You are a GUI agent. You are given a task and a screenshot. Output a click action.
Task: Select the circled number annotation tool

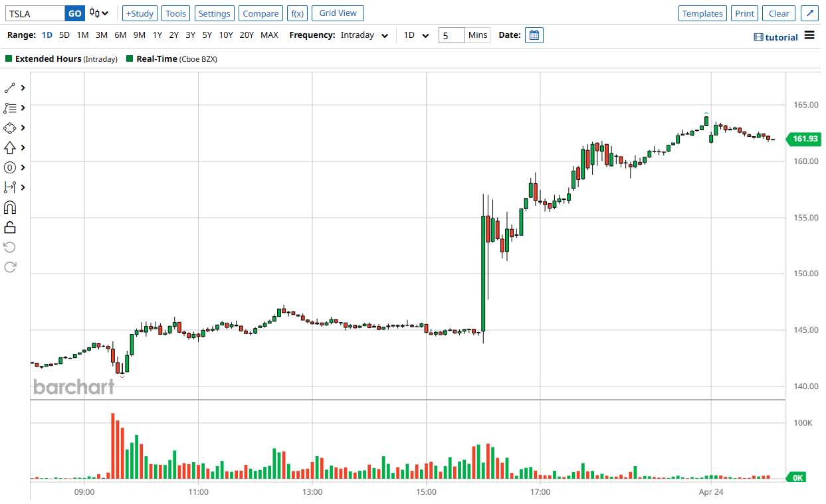click(x=9, y=167)
